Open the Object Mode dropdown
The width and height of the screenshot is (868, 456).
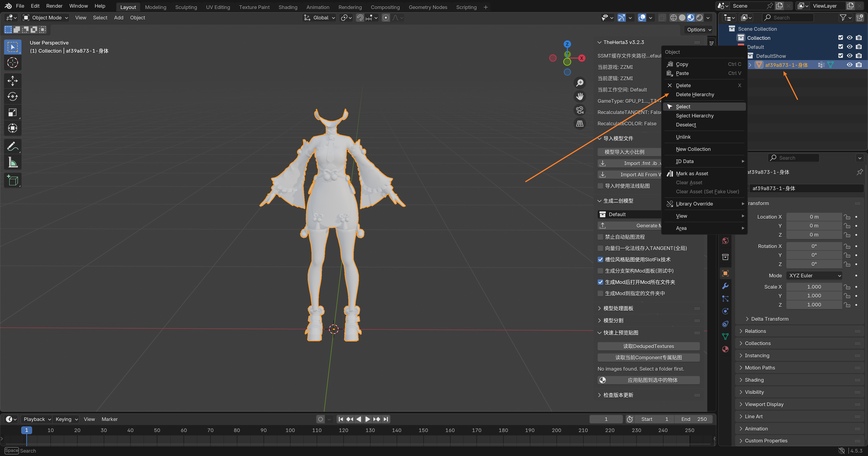coord(45,18)
